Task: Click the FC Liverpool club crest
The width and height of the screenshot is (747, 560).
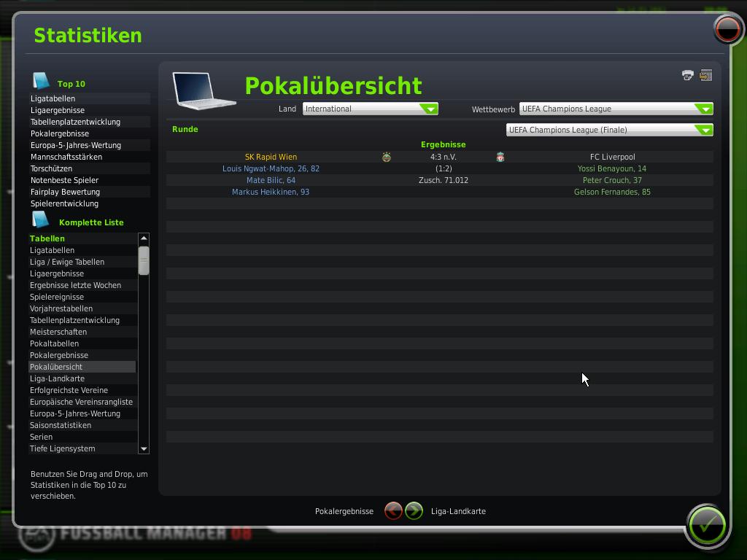Action: (x=500, y=157)
